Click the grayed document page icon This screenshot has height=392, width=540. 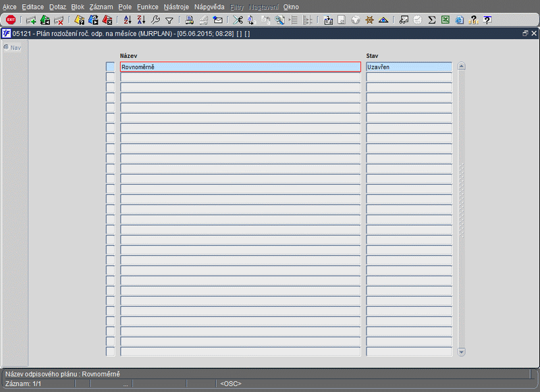342,20
